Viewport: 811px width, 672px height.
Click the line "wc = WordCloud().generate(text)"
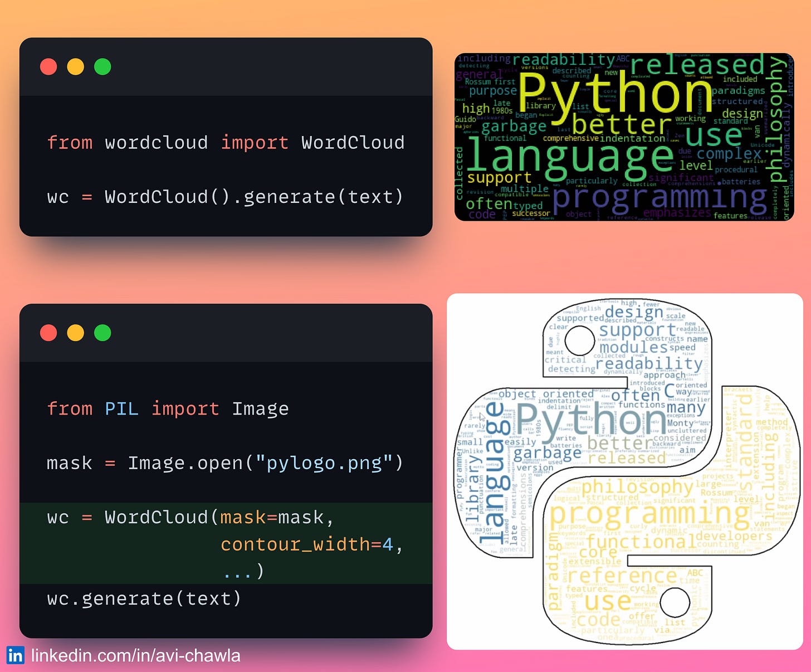click(x=225, y=197)
